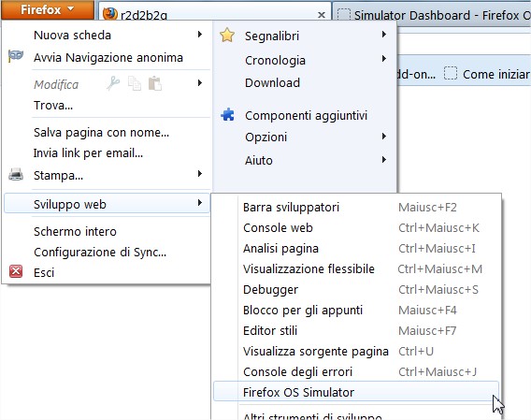Click the Componenti aggiuntivi puzzle icon
Image resolution: width=531 pixels, height=420 pixels.
[227, 115]
